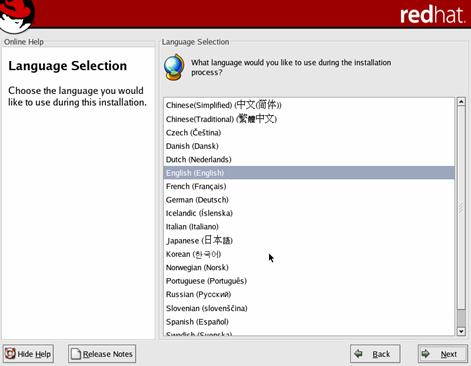Go Back to the previous step
The height and width of the screenshot is (366, 471).
[x=375, y=354]
